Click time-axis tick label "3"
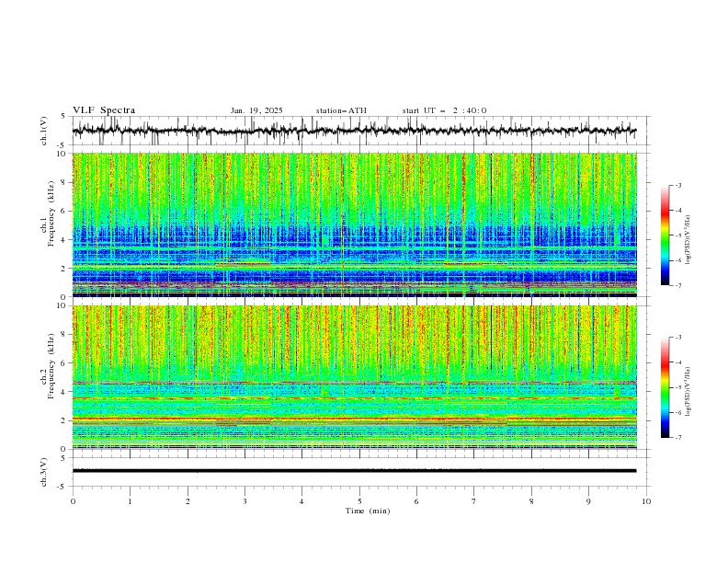The height and width of the screenshot is (563, 728). 245,501
